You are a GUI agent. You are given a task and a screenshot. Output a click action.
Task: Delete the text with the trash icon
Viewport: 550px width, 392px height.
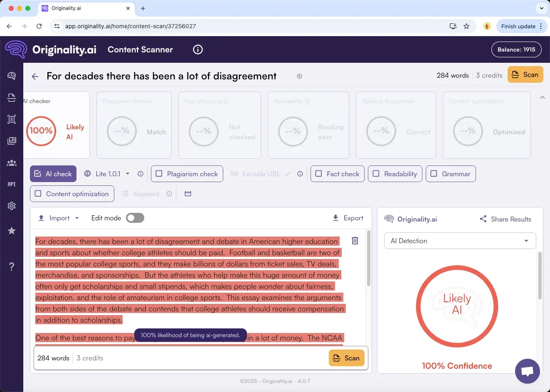355,241
